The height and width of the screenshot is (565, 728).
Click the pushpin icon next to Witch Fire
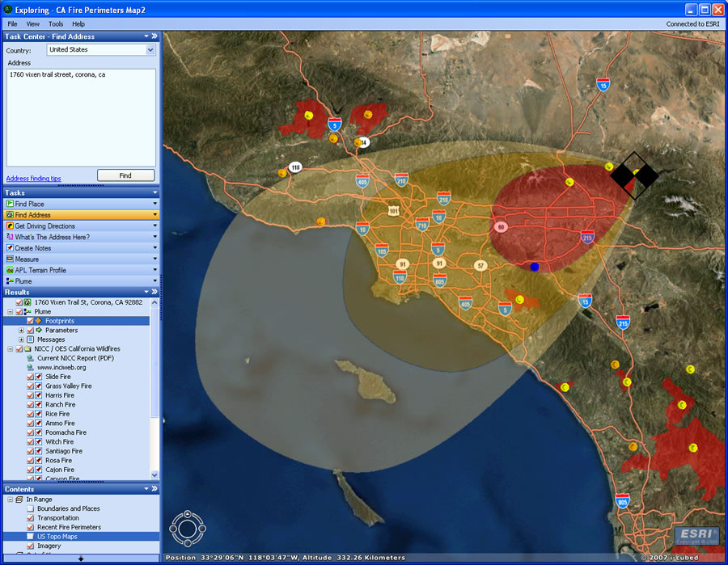(39, 441)
